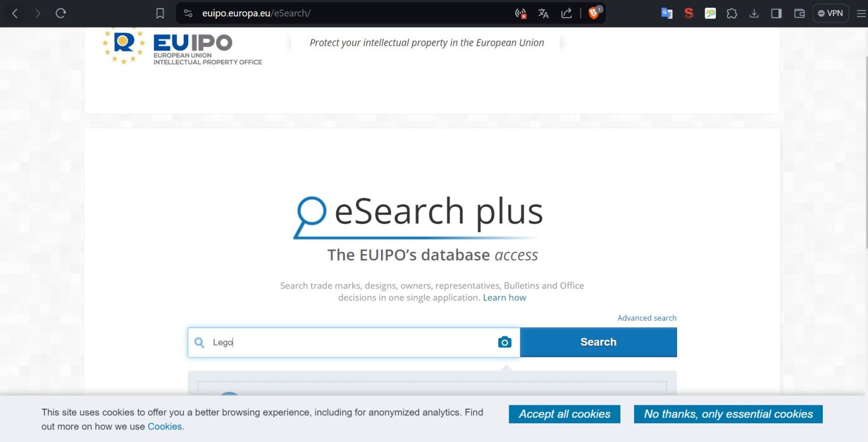Viewport: 868px width, 442px height.
Task: Click the blue Search button
Action: [598, 342]
